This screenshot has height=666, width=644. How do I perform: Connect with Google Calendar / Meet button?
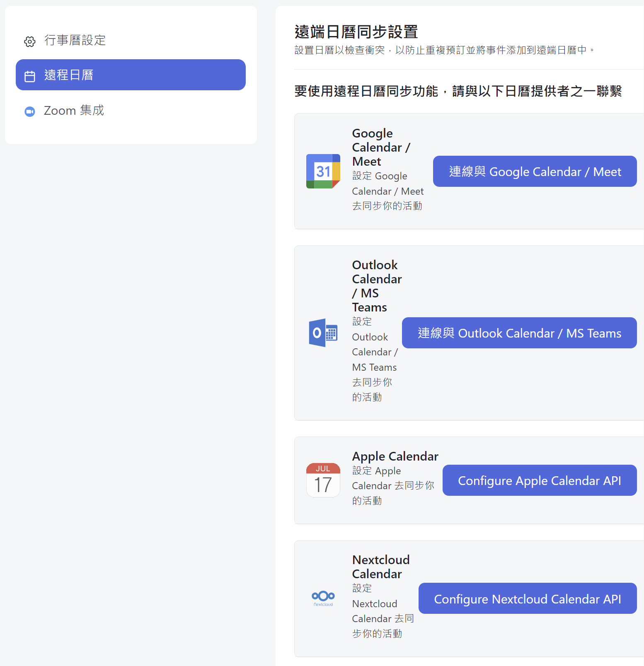click(535, 171)
